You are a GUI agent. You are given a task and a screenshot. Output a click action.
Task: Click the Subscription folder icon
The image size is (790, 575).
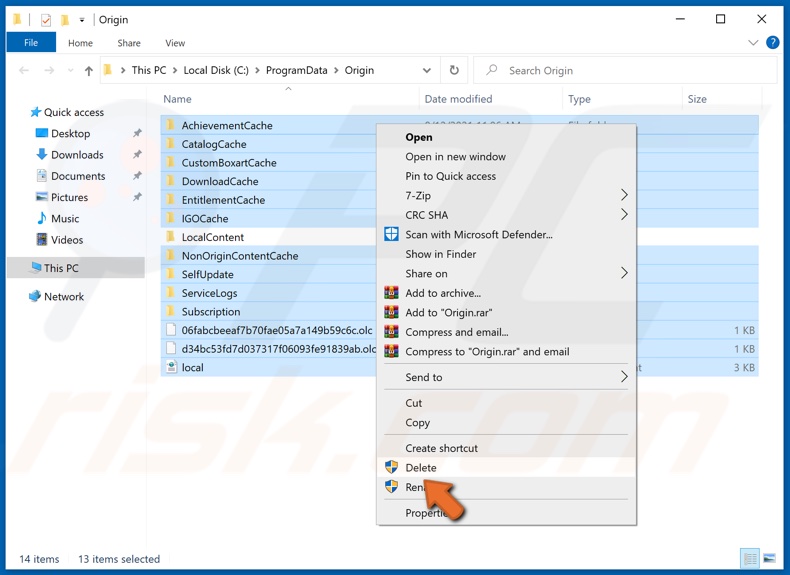pyautogui.click(x=171, y=311)
